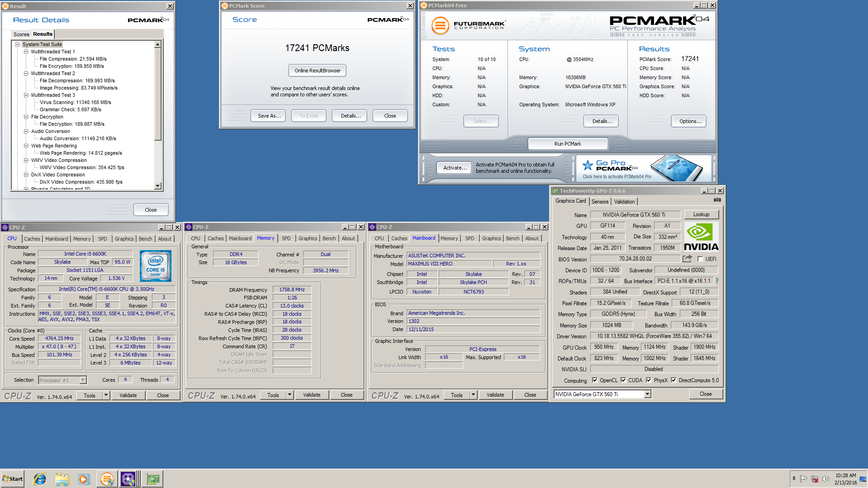Open SPD tab in the Memory CPU-Z window
This screenshot has width=868, height=488.
[x=286, y=238]
